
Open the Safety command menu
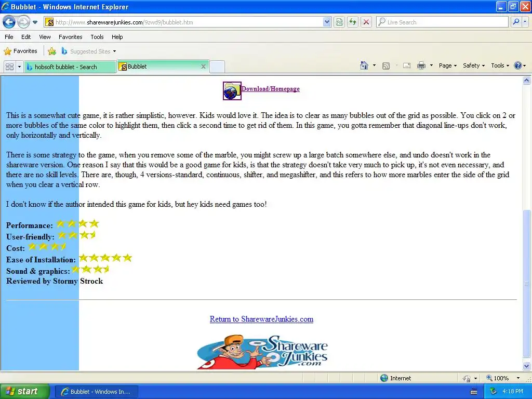(474, 65)
